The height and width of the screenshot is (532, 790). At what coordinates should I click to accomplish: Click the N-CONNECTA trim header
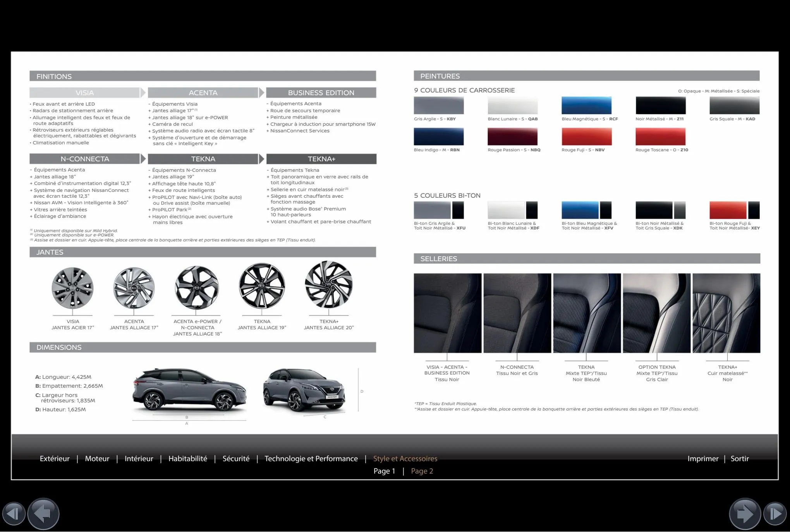coord(84,159)
